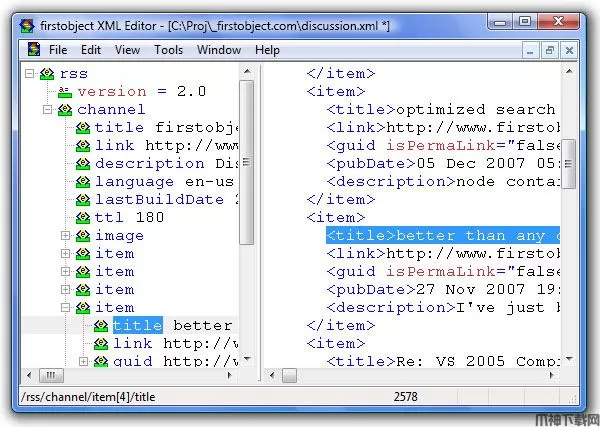Screen dimensions: 600x427
Task: Click text pane horizontal scrollbar thumb
Action: [x=289, y=375]
